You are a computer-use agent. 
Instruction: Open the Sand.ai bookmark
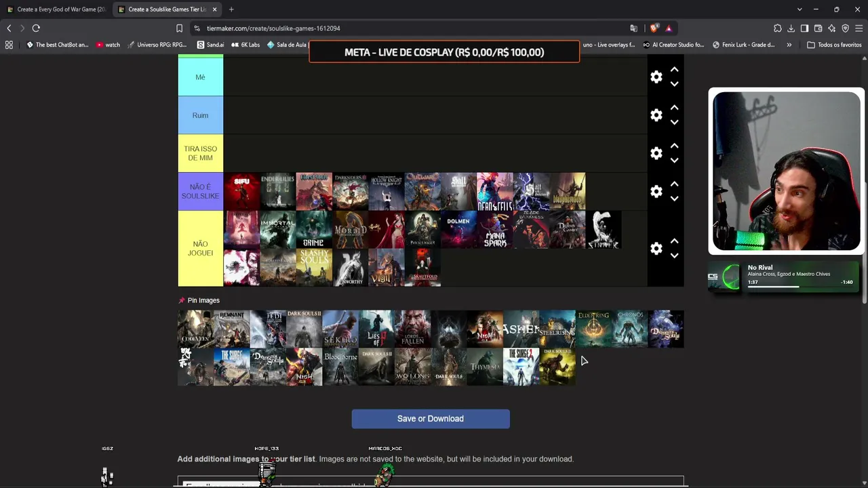[210, 45]
